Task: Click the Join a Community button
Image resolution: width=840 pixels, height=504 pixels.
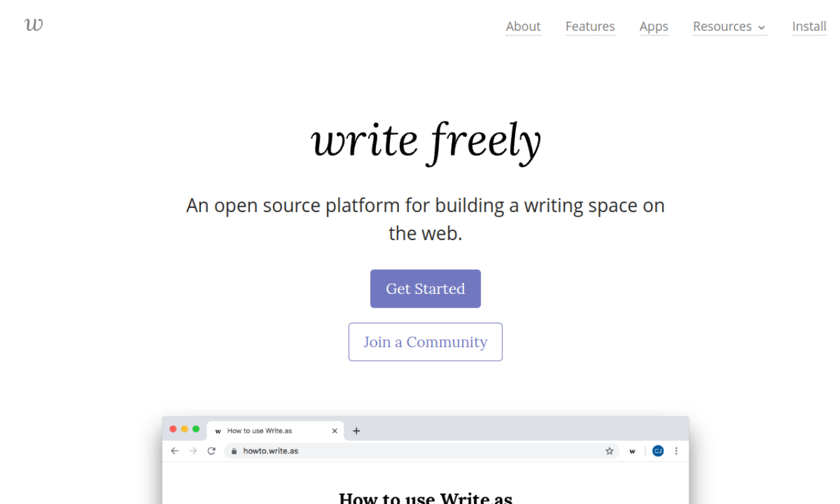Action: (425, 342)
